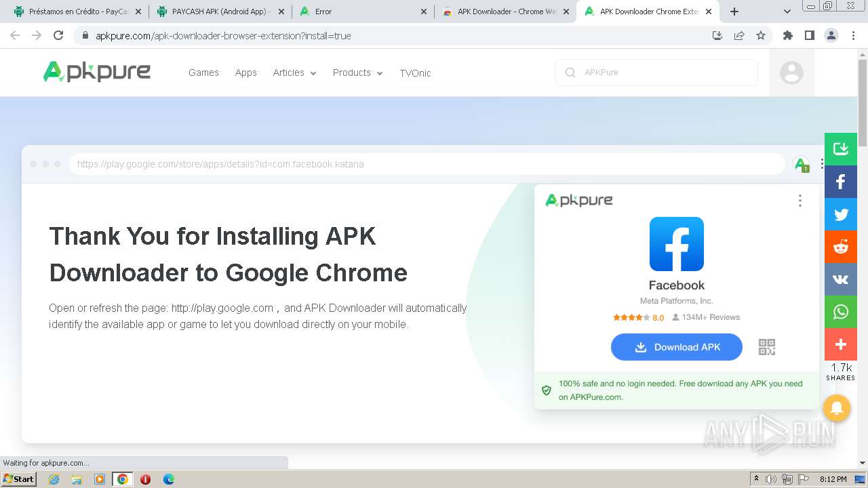Expand the Articles dropdown menu
868x488 pixels.
click(294, 73)
